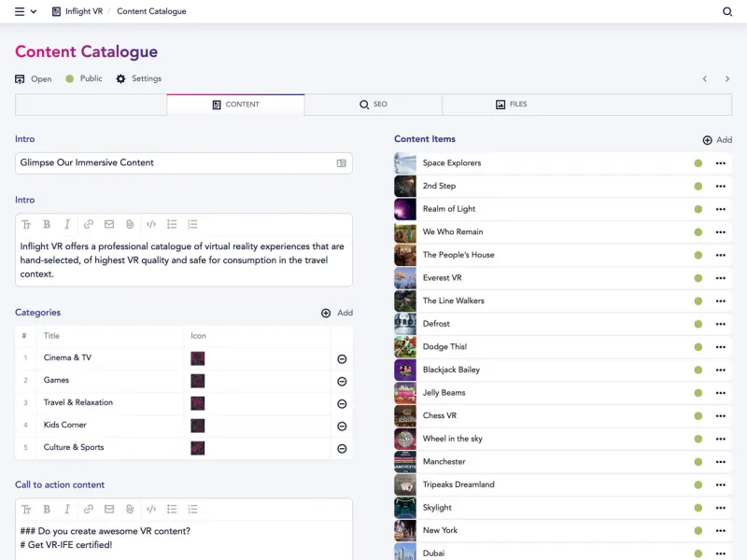Select the code block icon in Call to action editor
Screen dimensions: 747x560
(150, 509)
